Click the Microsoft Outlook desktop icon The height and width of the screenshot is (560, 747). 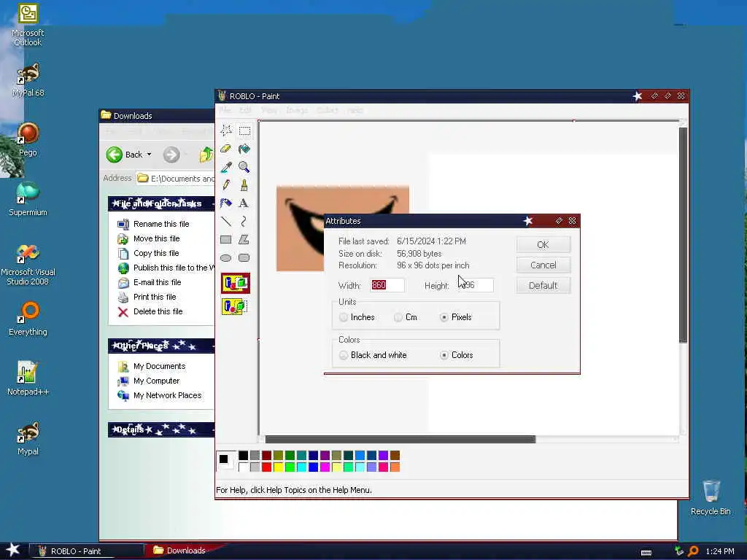28,25
